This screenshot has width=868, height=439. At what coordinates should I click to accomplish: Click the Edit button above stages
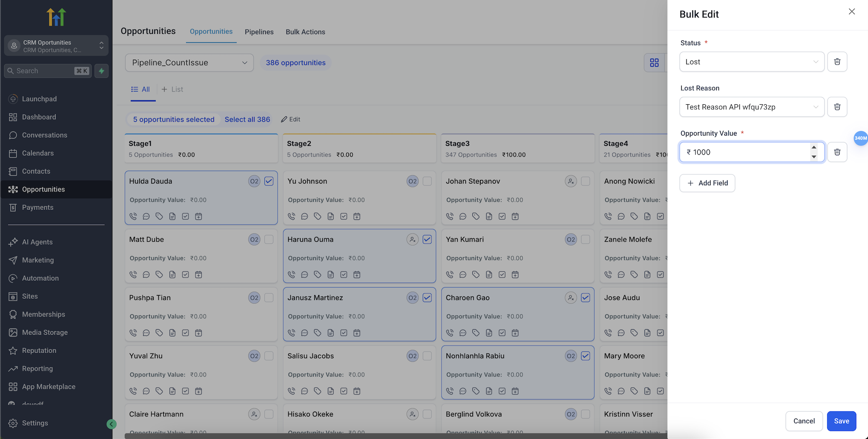pyautogui.click(x=291, y=119)
